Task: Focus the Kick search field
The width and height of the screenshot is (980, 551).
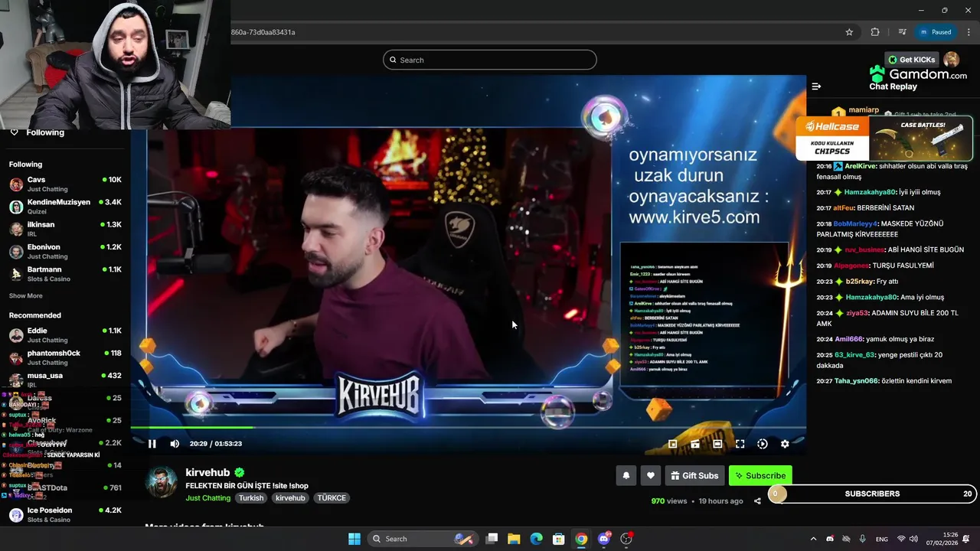Action: click(490, 60)
